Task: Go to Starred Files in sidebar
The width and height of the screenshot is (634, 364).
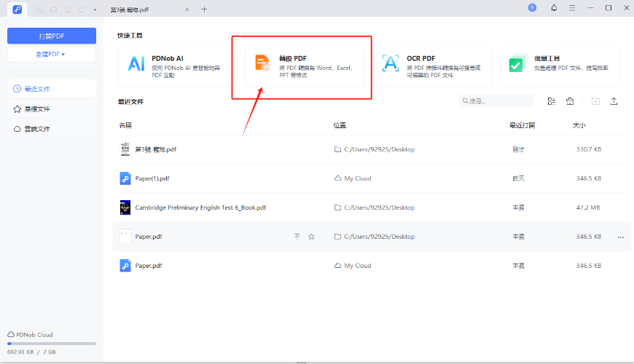Action: 52,109
